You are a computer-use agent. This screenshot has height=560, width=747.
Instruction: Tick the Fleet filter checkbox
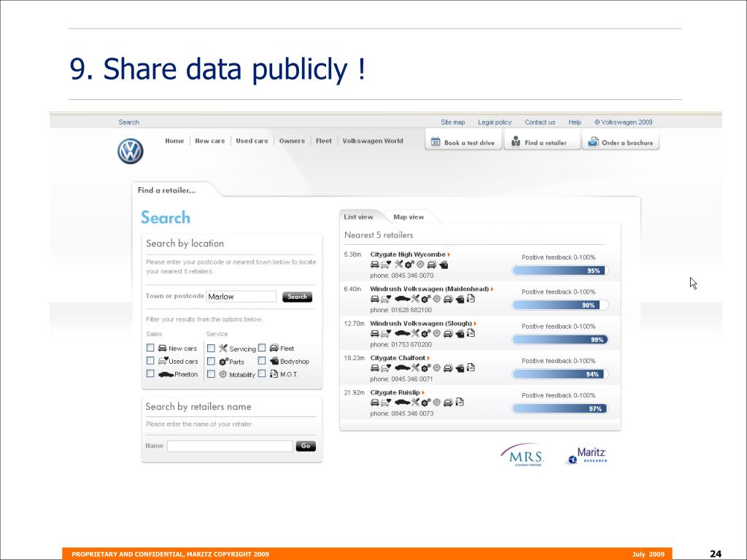pyautogui.click(x=262, y=348)
